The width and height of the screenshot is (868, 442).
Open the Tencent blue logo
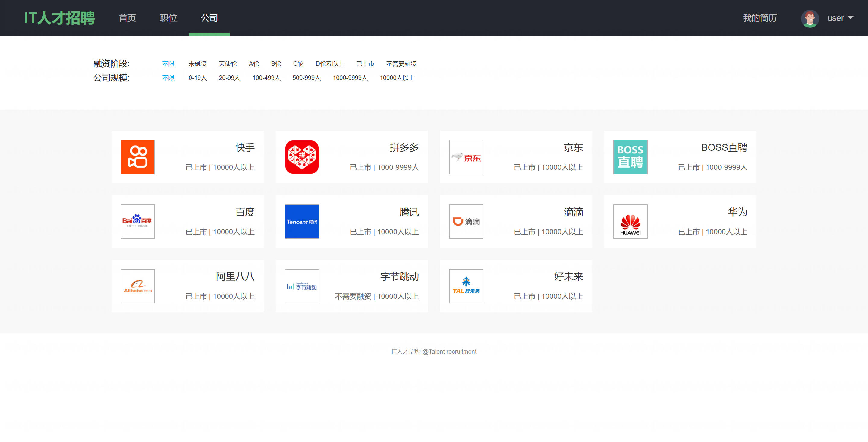click(x=302, y=222)
